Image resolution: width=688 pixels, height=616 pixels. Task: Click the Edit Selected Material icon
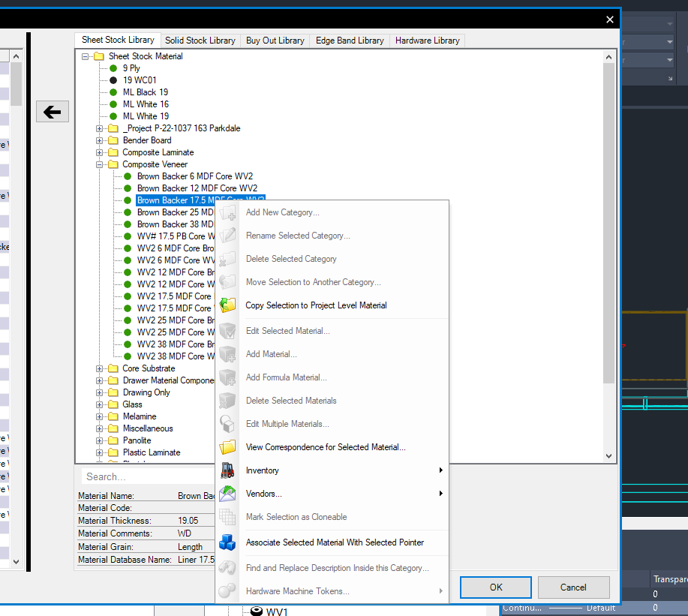coord(228,331)
